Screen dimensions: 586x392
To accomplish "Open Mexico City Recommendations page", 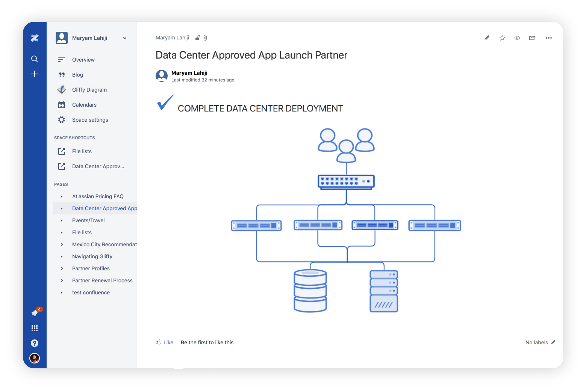I will (104, 244).
